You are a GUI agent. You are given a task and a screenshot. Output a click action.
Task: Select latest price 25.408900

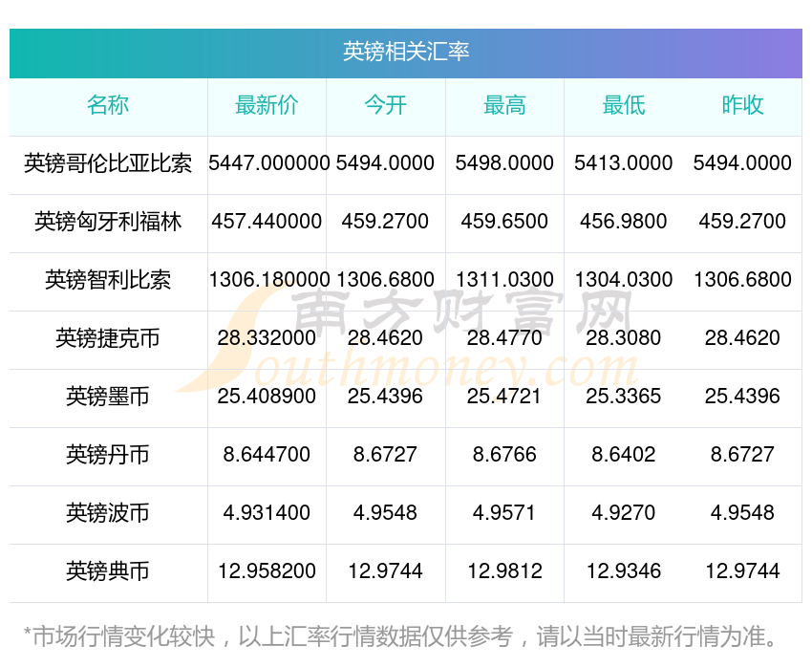[x=267, y=397]
